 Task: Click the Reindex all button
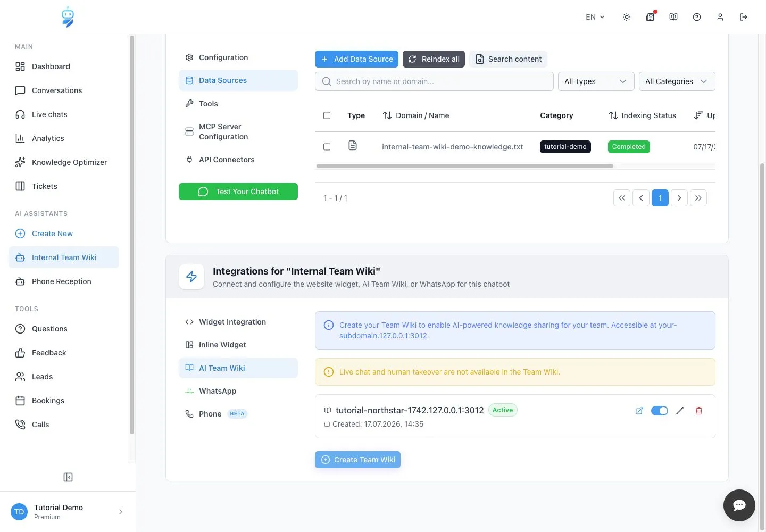[x=434, y=59]
